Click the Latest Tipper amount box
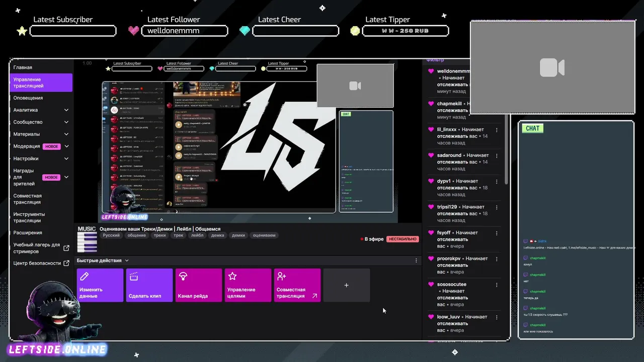The width and height of the screenshot is (644, 362). 405,31
